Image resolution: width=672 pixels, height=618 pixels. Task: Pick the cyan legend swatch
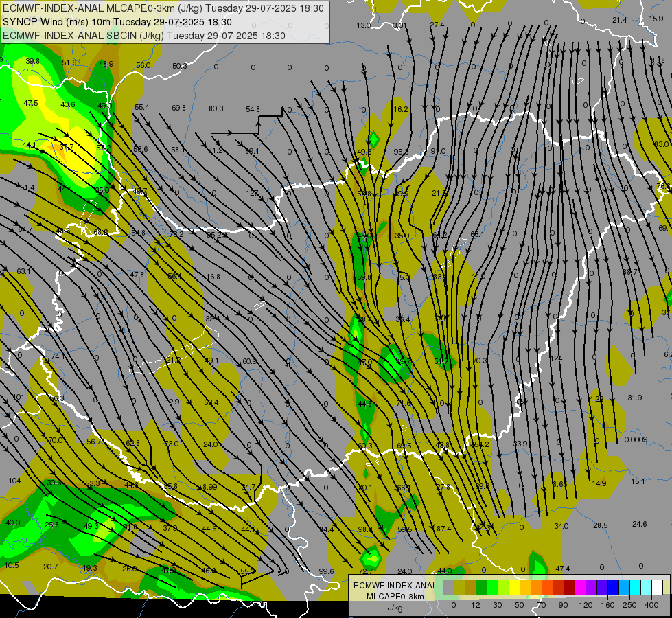(x=636, y=587)
